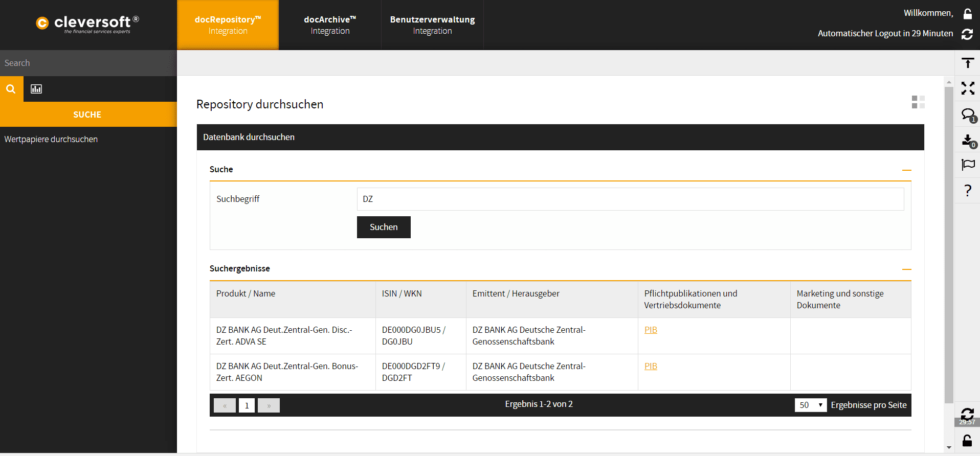Click the ADVA SE row's Emittent cell
This screenshot has height=456, width=980.
552,336
